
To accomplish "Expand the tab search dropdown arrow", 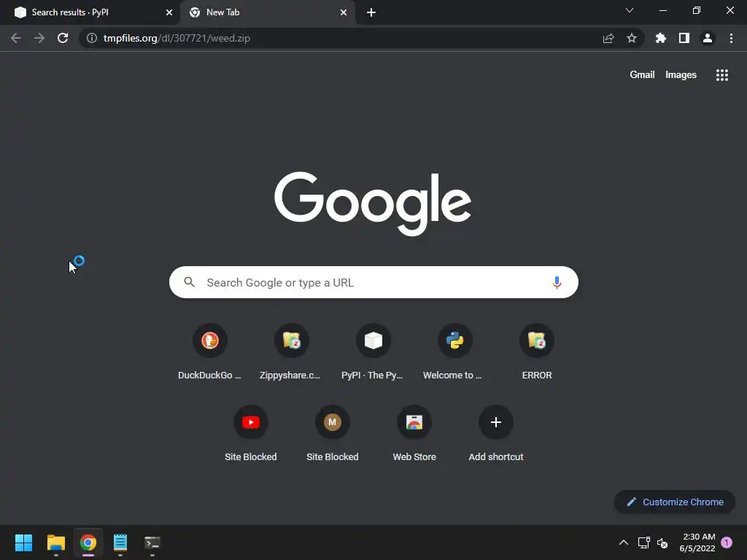I will tap(630, 10).
